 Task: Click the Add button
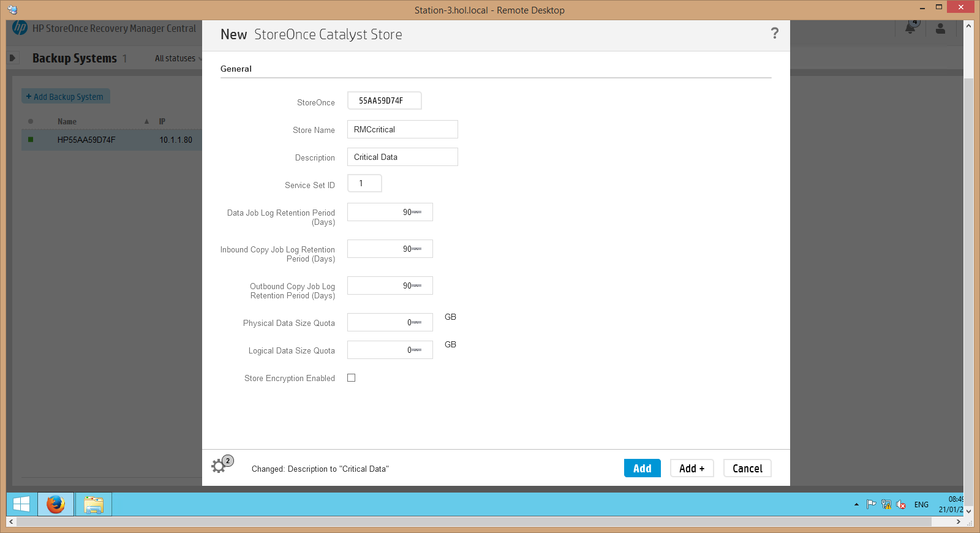coord(643,468)
